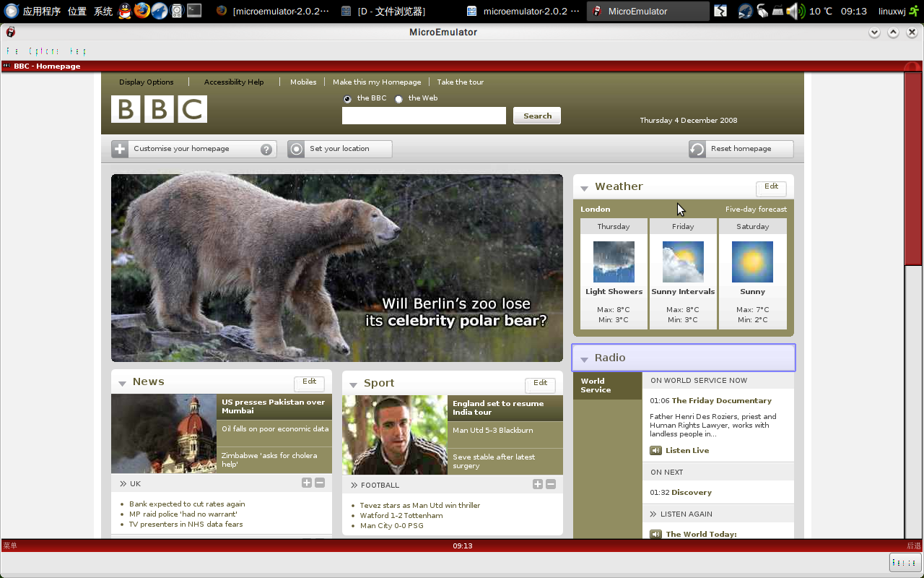Image resolution: width=924 pixels, height=578 pixels.
Task: Click the network connection tray icon
Action: (x=762, y=11)
